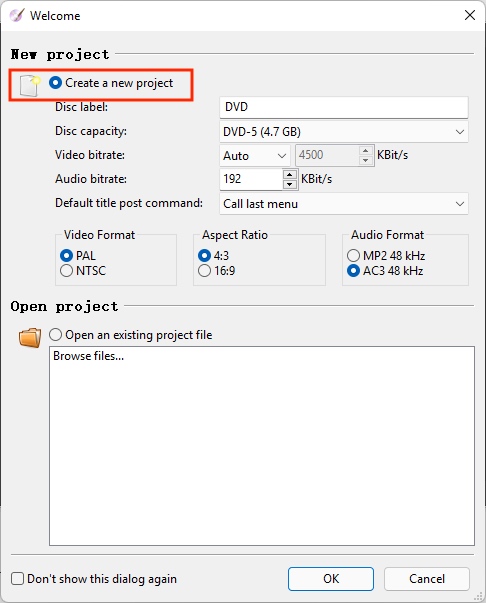The height and width of the screenshot is (603, 486).
Task: Click the OK button
Action: click(x=331, y=579)
